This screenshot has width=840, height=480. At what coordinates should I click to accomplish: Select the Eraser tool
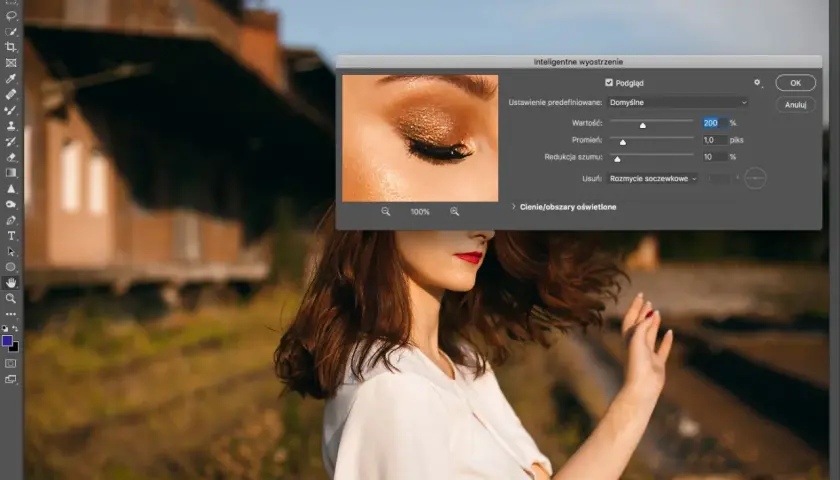[x=11, y=157]
